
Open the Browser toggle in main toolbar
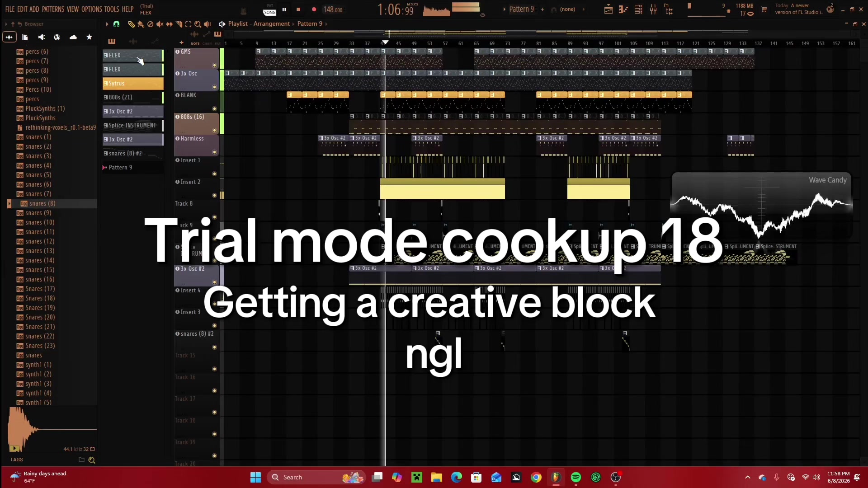[x=669, y=9]
